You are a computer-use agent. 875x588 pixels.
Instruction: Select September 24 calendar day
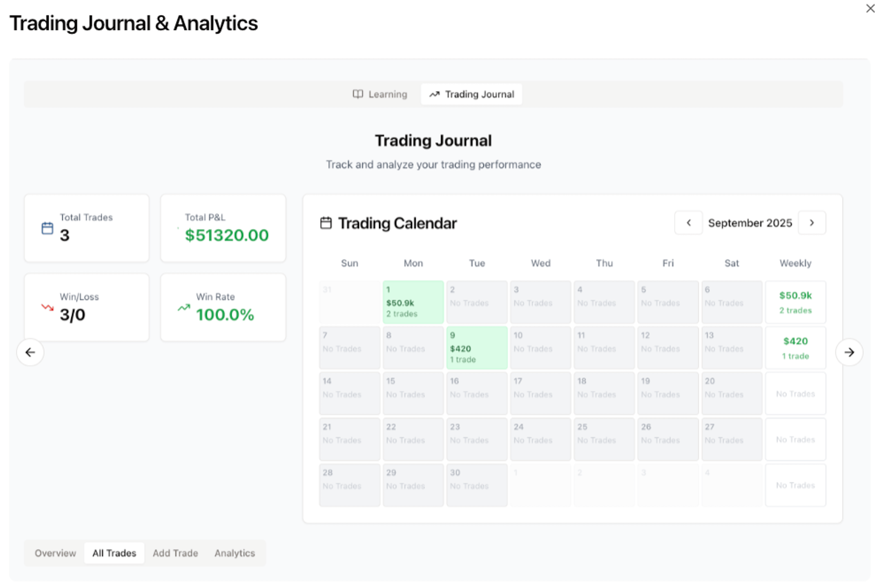tap(540, 439)
